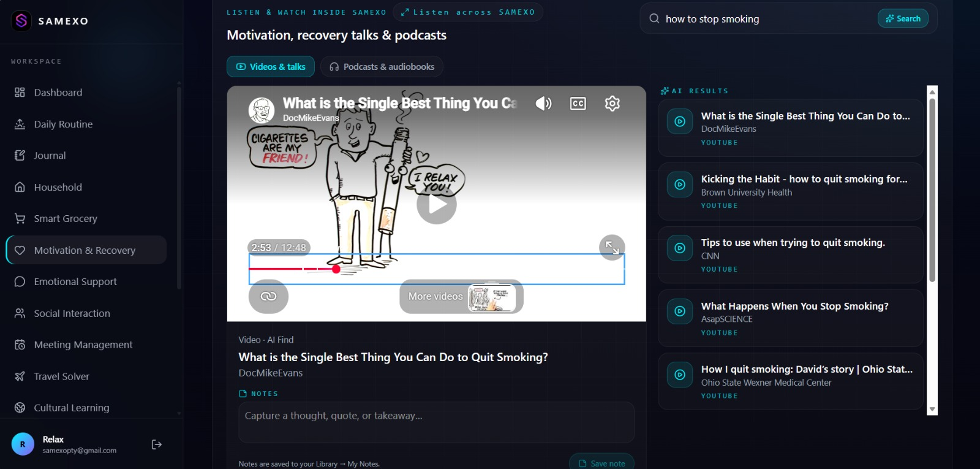Click the sidebar scroll down arrow
Image resolution: width=980 pixels, height=469 pixels.
tap(179, 413)
